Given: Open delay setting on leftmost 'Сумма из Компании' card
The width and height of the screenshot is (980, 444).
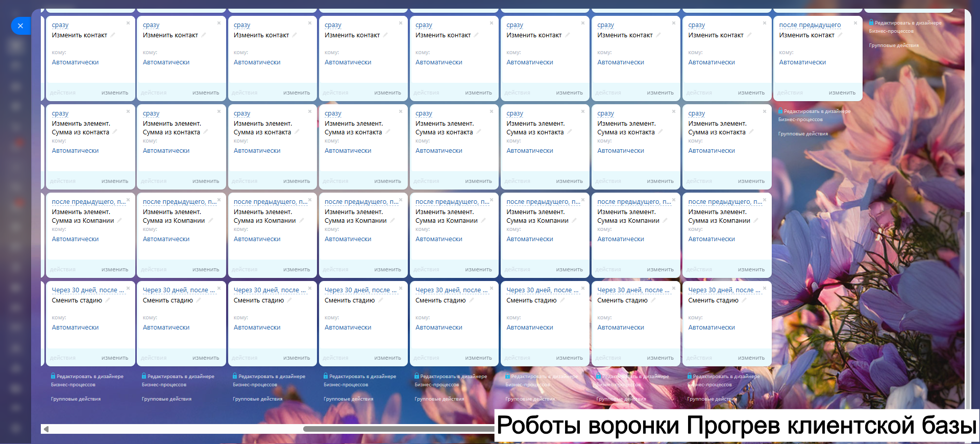Looking at the screenshot, I should [88, 202].
